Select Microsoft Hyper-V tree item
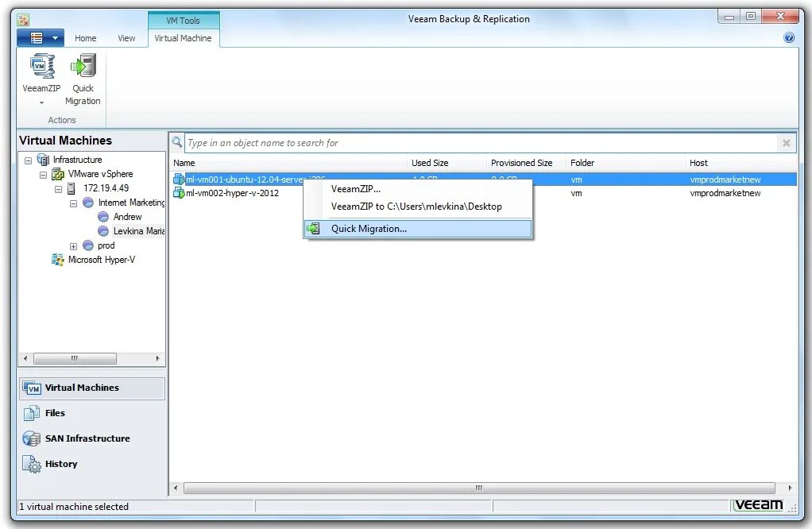The width and height of the screenshot is (812, 529). point(102,260)
